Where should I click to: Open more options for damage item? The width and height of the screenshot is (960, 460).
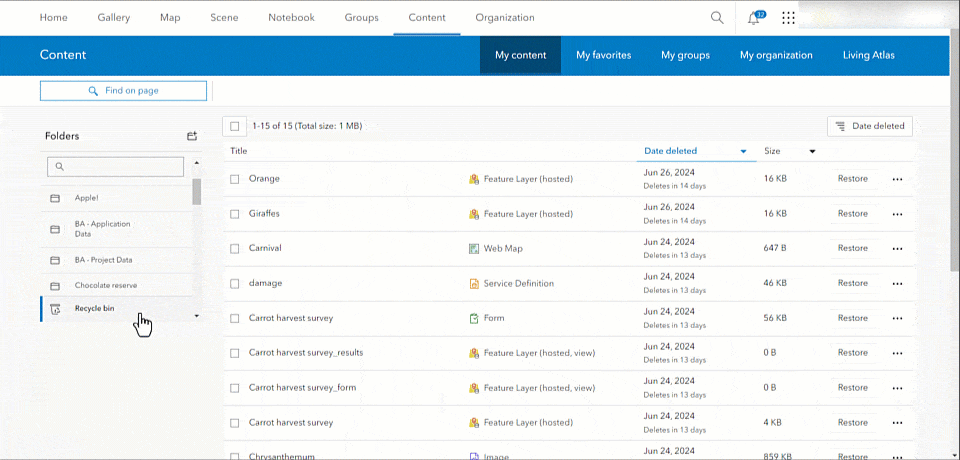(896, 283)
